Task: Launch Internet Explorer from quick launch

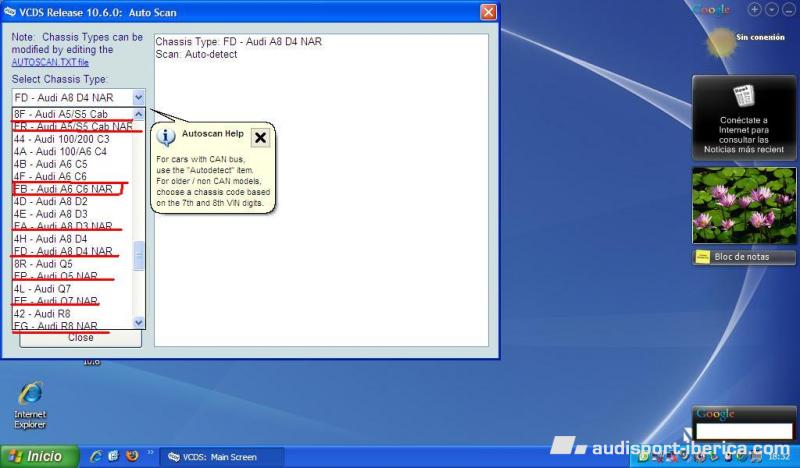Action: [x=95, y=456]
